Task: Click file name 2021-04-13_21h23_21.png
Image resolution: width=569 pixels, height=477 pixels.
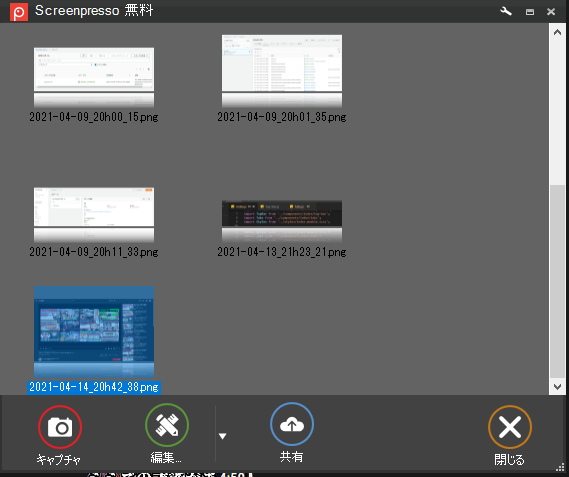Action: (x=282, y=252)
